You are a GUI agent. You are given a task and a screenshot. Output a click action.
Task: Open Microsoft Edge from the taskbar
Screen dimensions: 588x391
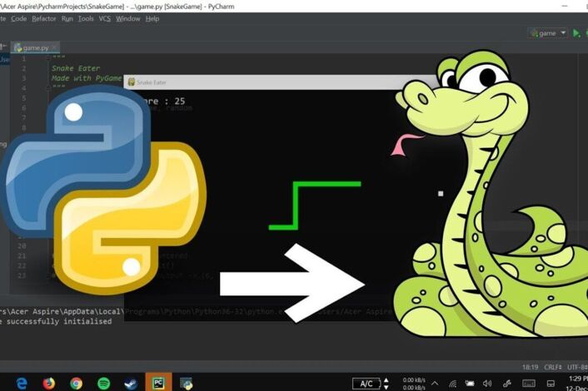[22, 384]
